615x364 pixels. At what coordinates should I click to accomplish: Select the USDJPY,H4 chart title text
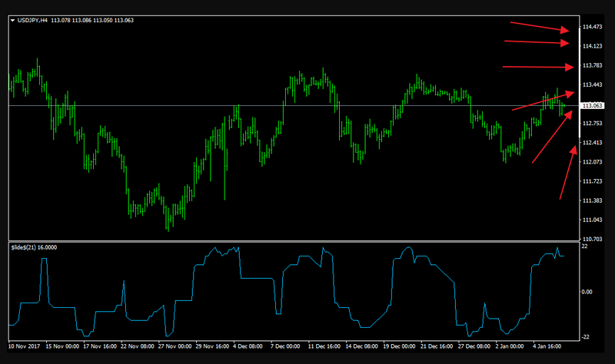[32, 21]
